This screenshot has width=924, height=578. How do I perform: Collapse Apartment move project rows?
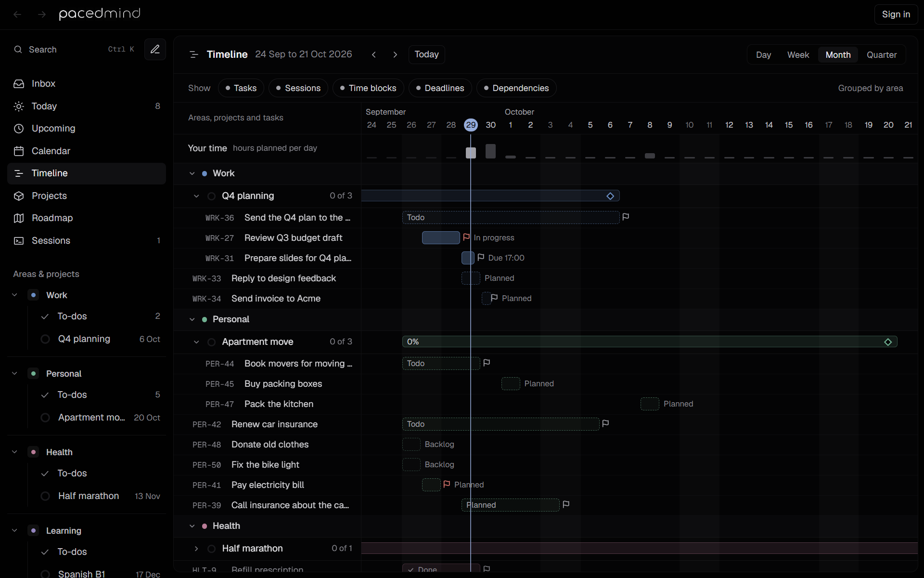pos(196,342)
